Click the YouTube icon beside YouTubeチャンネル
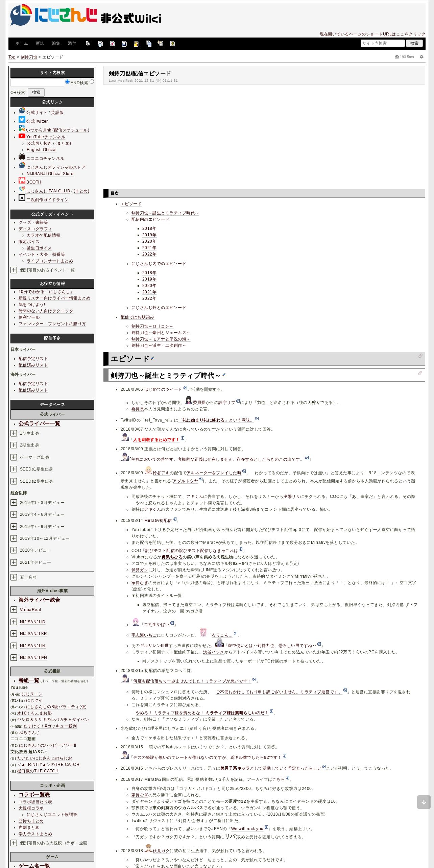This screenshot has width=434, height=868. [22, 136]
